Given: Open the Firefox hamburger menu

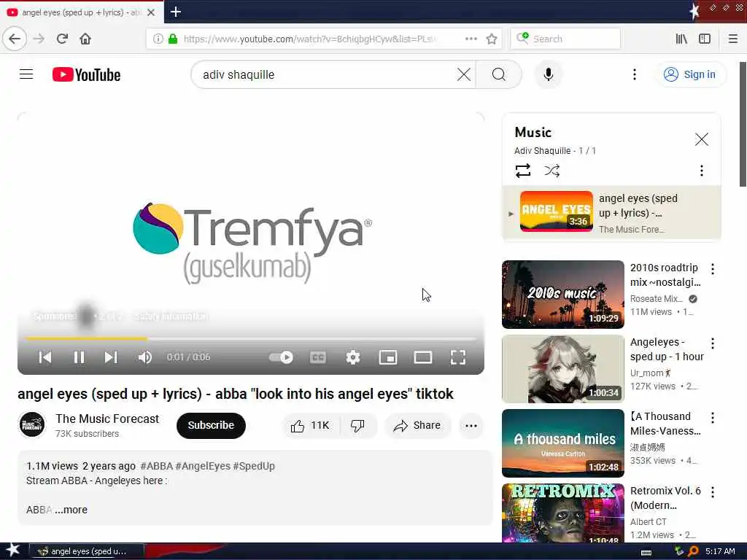Looking at the screenshot, I should pyautogui.click(x=732, y=39).
